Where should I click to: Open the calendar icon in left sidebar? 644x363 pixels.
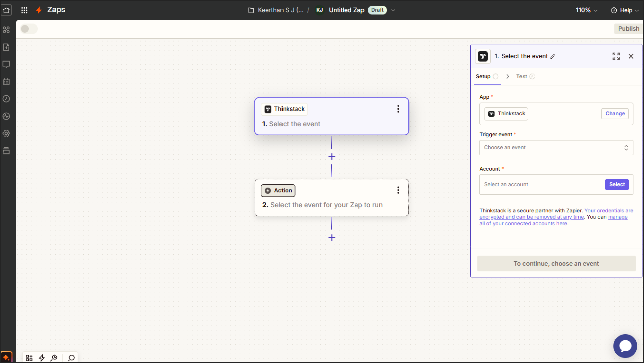click(6, 81)
